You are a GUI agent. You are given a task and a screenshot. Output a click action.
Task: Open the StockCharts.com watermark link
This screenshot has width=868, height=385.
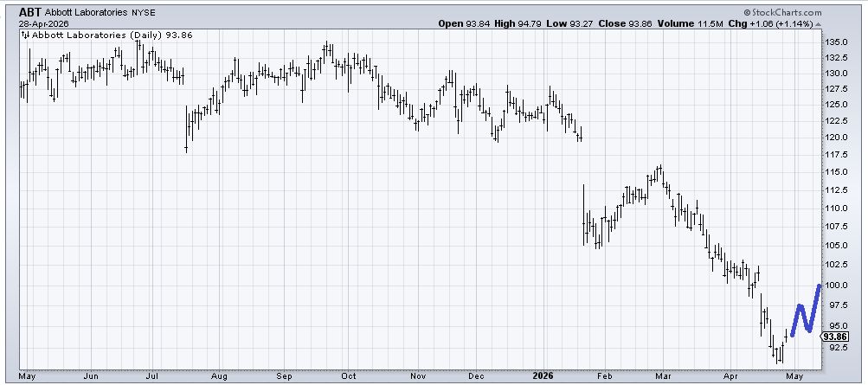coord(781,12)
